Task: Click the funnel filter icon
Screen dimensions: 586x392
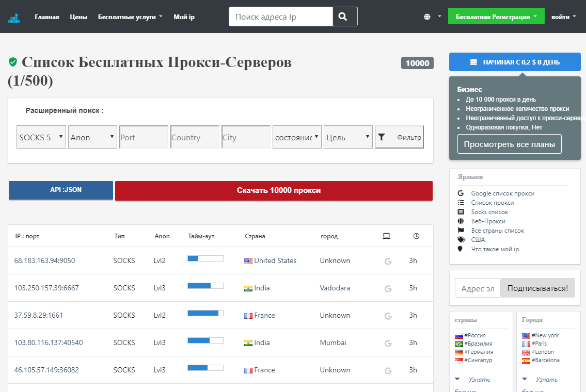Action: (x=381, y=137)
